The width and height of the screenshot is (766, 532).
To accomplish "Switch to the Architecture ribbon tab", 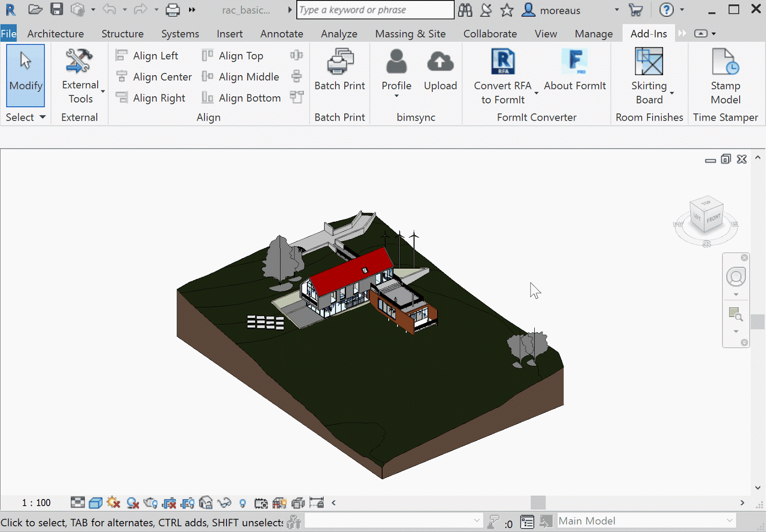I will 55,34.
